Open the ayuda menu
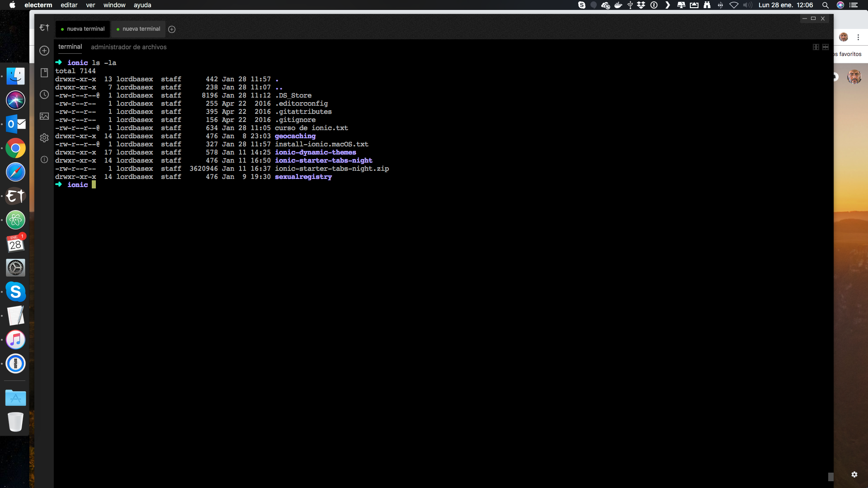 pos(142,5)
